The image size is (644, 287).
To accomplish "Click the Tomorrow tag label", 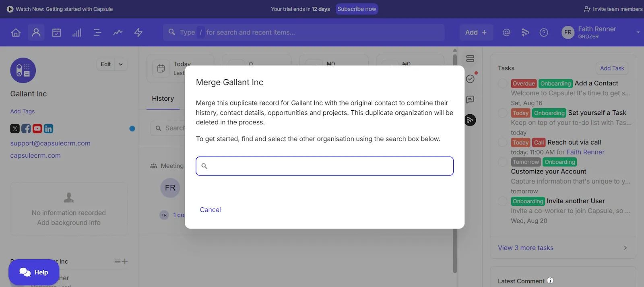I will pyautogui.click(x=526, y=162).
